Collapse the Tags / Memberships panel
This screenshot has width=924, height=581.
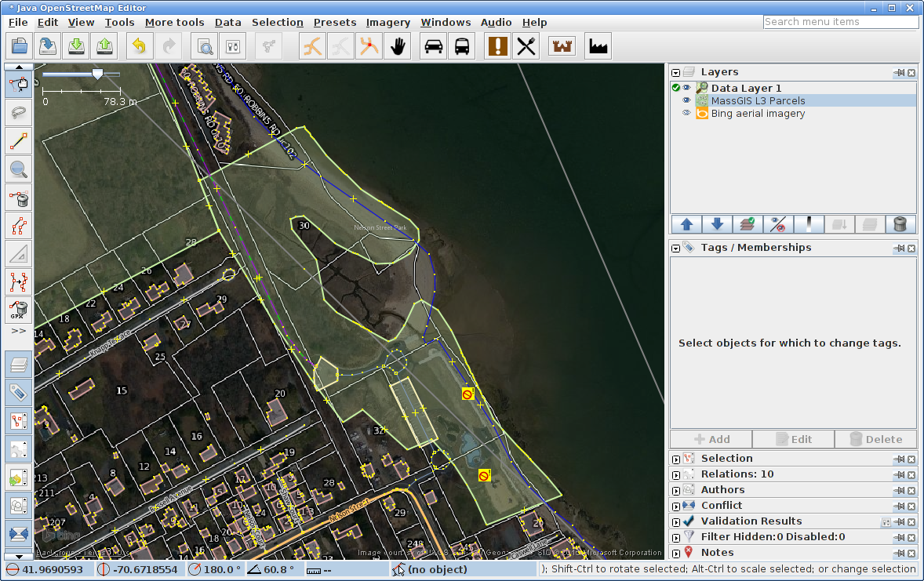pyautogui.click(x=675, y=248)
